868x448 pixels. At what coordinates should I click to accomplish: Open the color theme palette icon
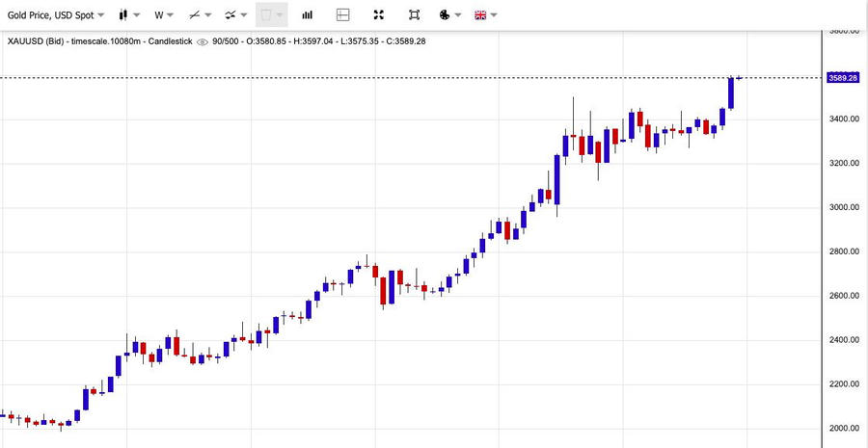445,15
